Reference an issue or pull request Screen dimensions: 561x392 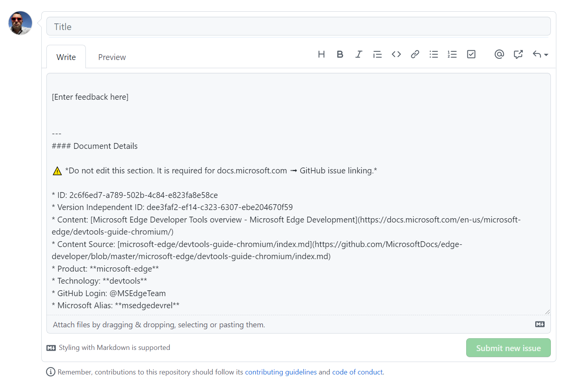coord(518,54)
